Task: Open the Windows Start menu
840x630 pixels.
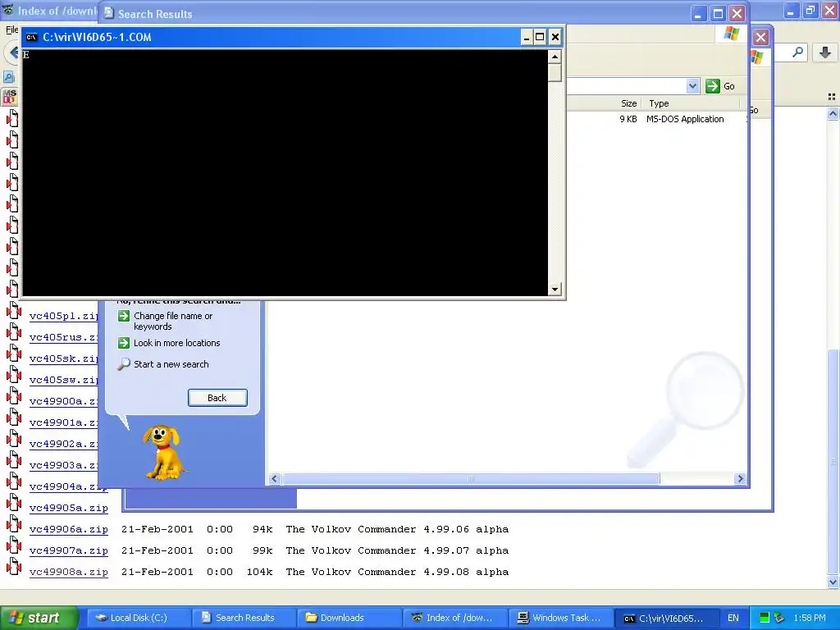Action: point(39,618)
